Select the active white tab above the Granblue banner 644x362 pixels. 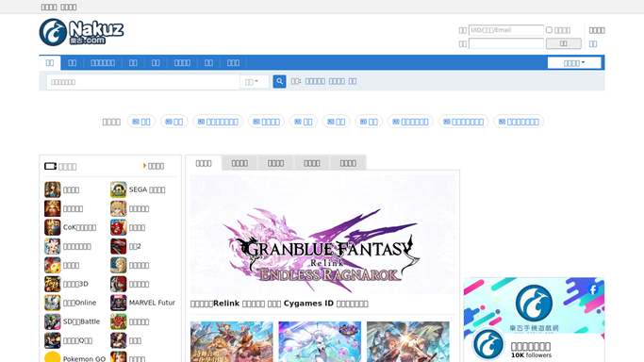[204, 163]
